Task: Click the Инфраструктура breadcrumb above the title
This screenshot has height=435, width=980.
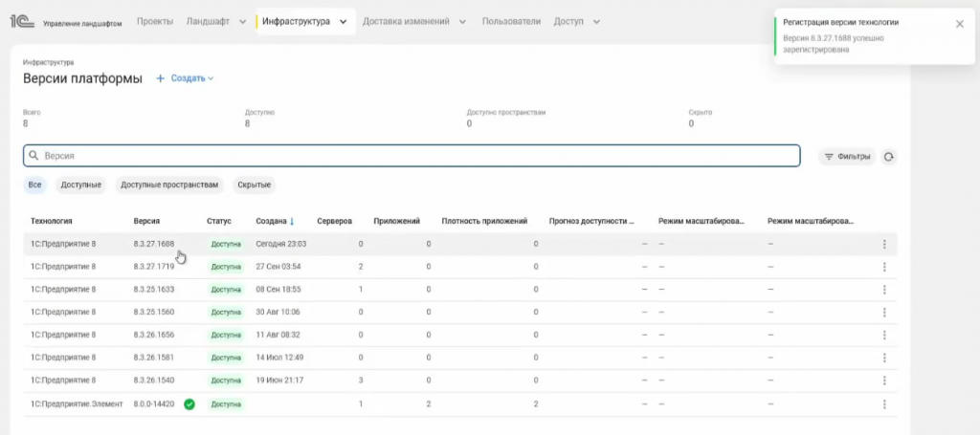Action: point(48,62)
